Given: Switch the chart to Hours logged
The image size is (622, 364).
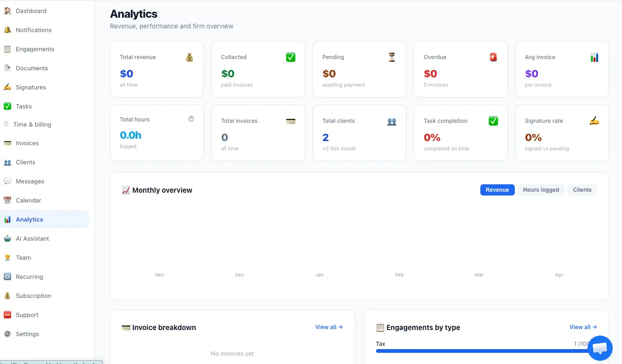Looking at the screenshot, I should [541, 189].
